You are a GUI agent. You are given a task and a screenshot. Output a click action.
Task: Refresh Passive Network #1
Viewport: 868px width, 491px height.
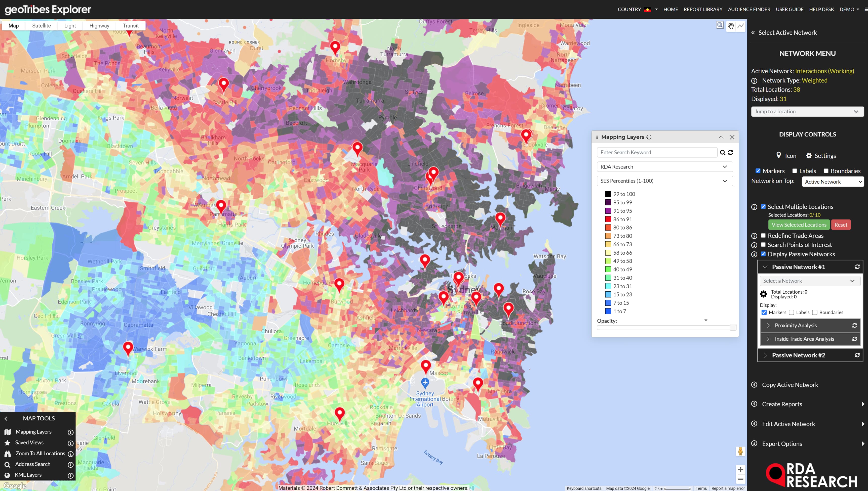point(857,267)
